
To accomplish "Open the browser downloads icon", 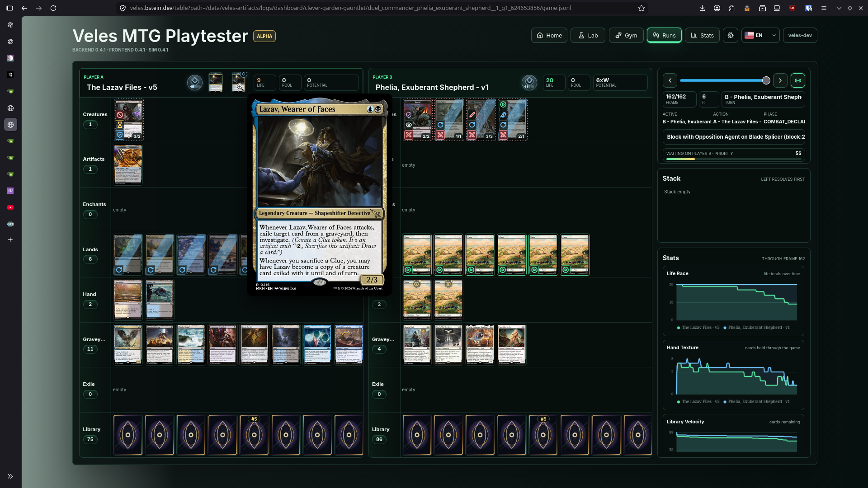I will pos(702,8).
